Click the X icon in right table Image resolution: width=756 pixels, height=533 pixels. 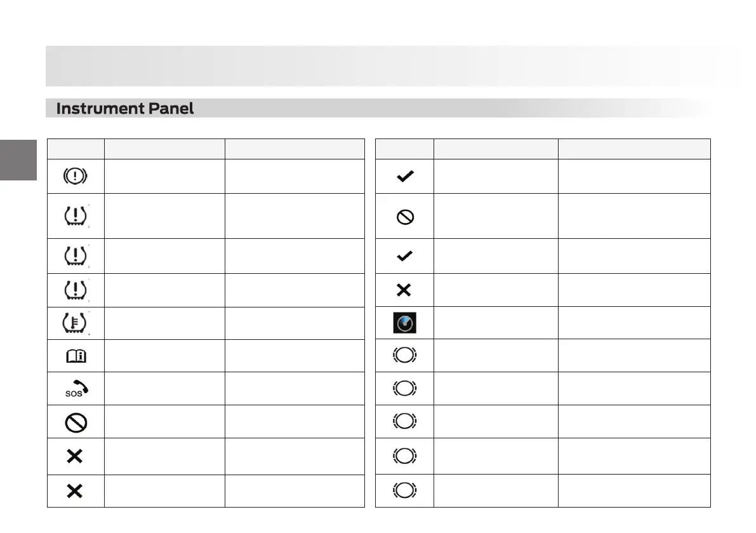pos(404,290)
